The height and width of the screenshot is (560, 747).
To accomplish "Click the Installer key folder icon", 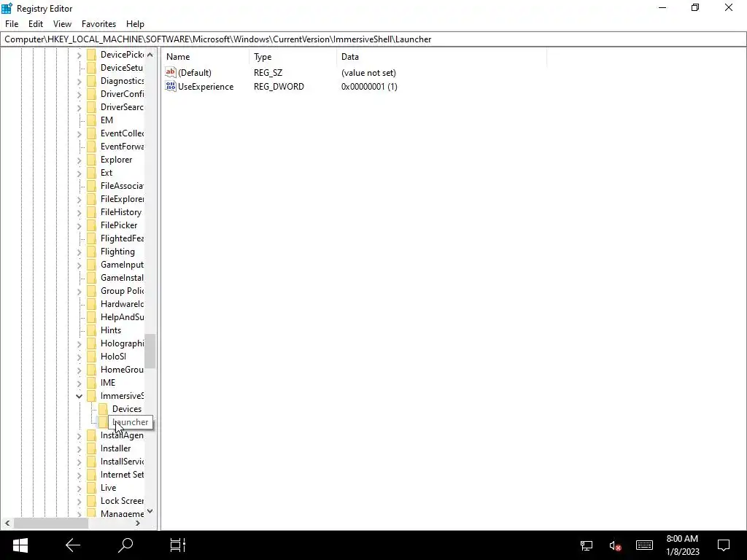I will pos(91,448).
